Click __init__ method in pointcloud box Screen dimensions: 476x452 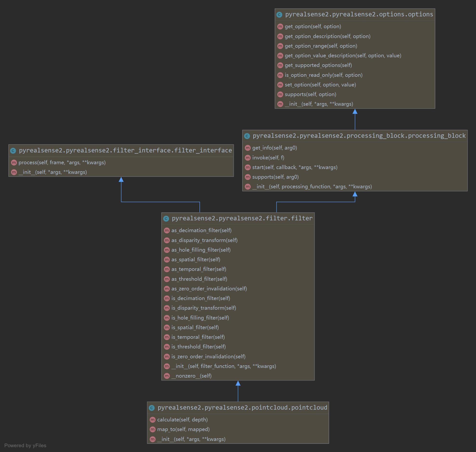click(x=191, y=439)
